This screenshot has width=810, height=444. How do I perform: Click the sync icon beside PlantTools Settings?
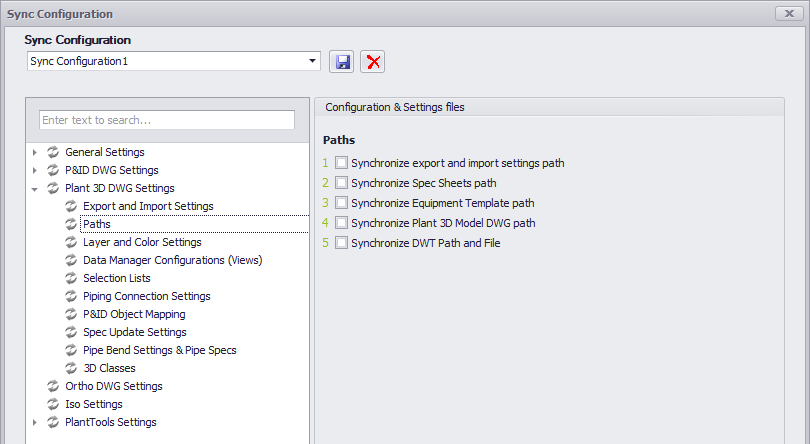coord(53,422)
